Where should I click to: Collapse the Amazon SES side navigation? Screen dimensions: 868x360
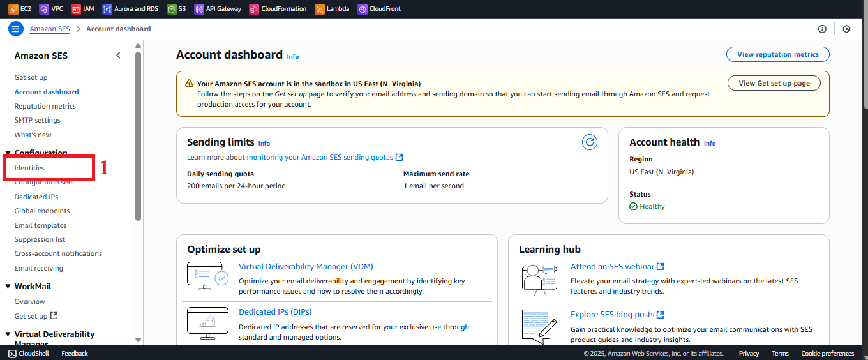[118, 56]
